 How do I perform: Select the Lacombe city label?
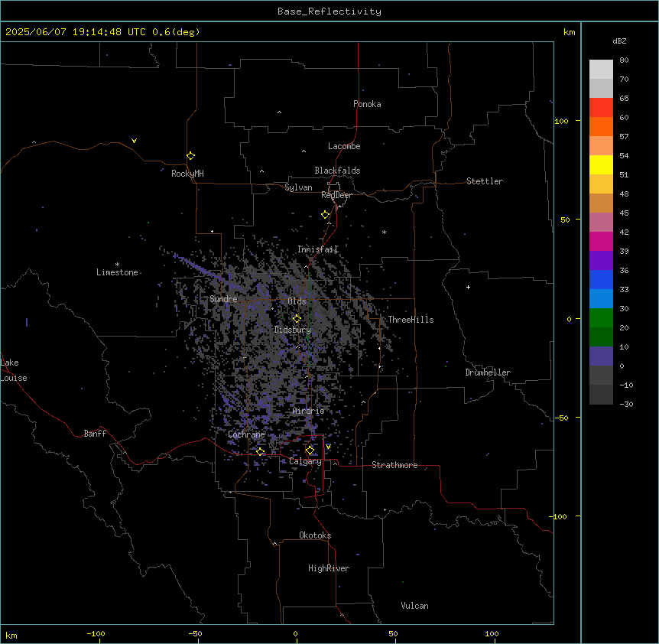point(344,146)
